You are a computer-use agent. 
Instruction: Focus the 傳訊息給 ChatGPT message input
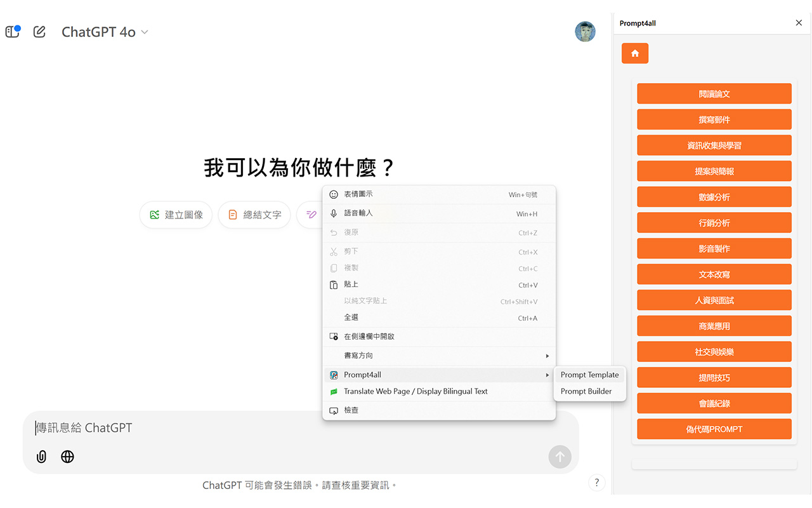(301, 428)
